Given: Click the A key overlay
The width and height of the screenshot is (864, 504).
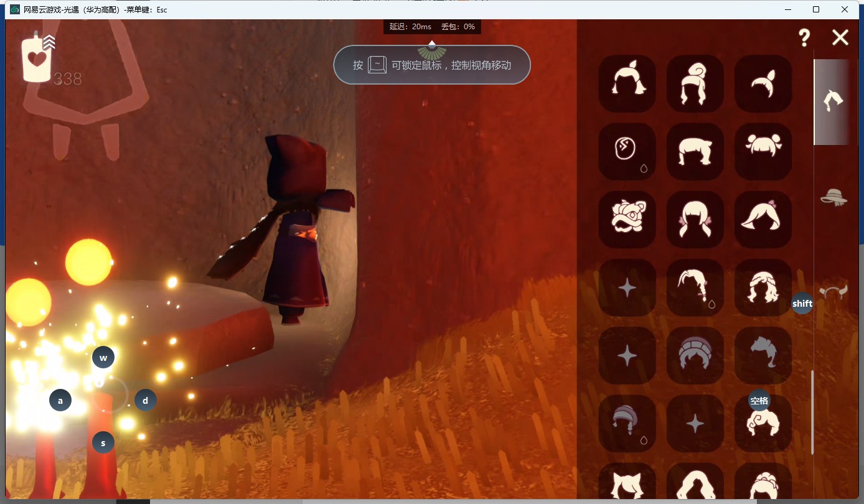Looking at the screenshot, I should coord(60,400).
